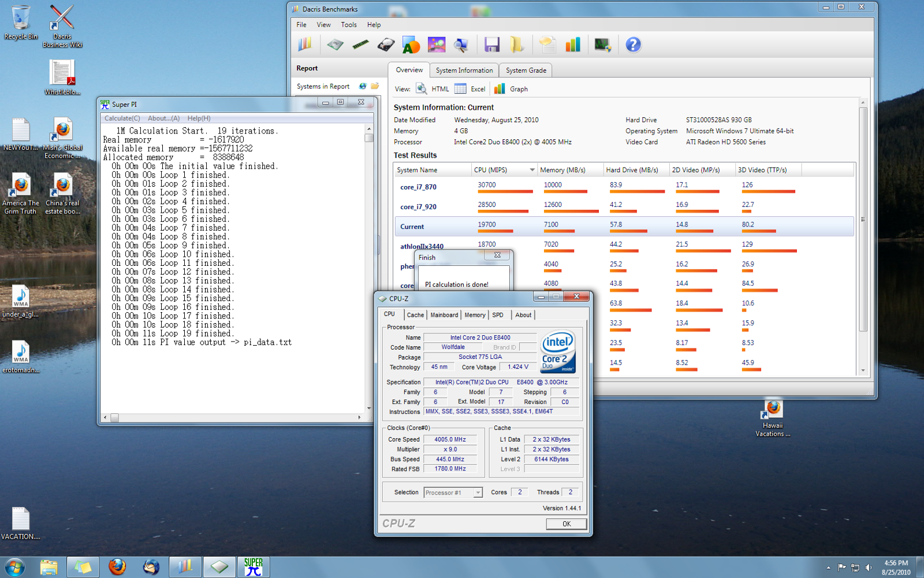Screen dimensions: 924x578
Task: Open the About tab in CPU-Z
Action: [x=523, y=315]
